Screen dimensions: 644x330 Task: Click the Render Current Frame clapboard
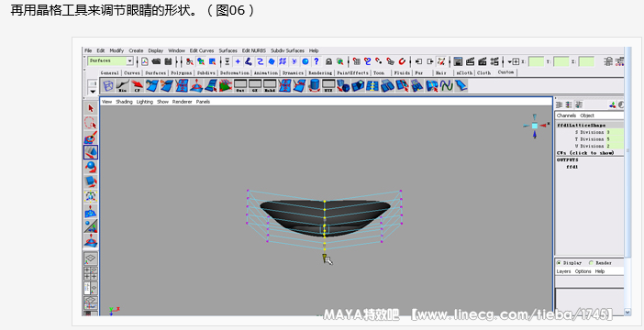(x=471, y=61)
